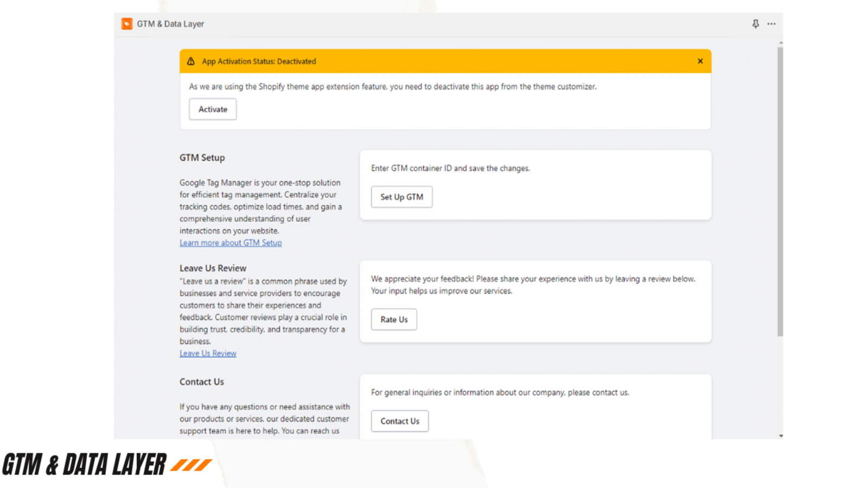This screenshot has height=488, width=868.
Task: Click the GTM & Data Layer app logo icon
Action: (x=127, y=24)
